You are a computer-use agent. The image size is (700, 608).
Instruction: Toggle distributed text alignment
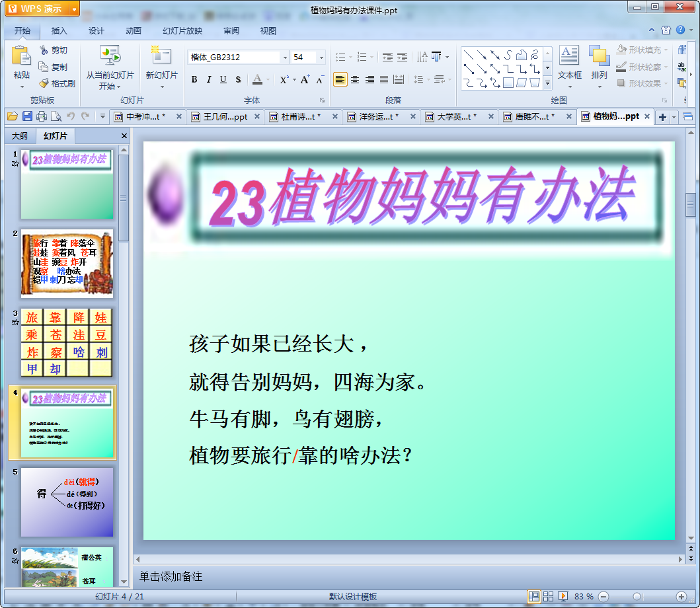[x=398, y=79]
